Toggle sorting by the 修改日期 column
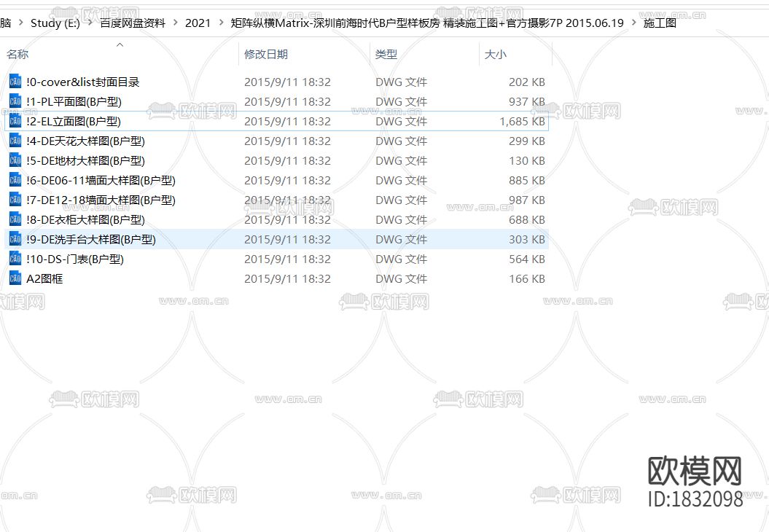Screen dimensions: 769x532 266,54
